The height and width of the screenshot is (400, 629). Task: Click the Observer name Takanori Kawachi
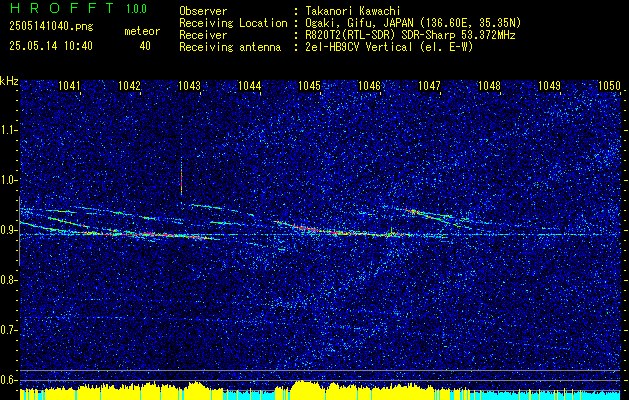coord(353,11)
